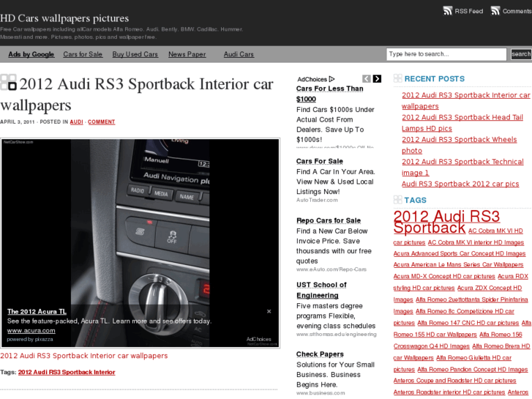This screenshot has height=399, width=532.
Task: Click the AdChoices triangle icon in sidebar
Action: pyautogui.click(x=331, y=79)
